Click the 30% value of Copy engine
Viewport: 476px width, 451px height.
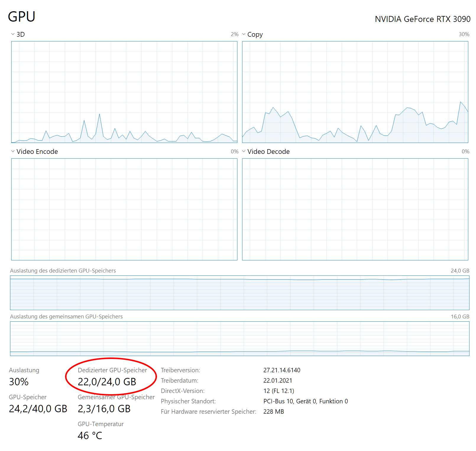click(464, 34)
